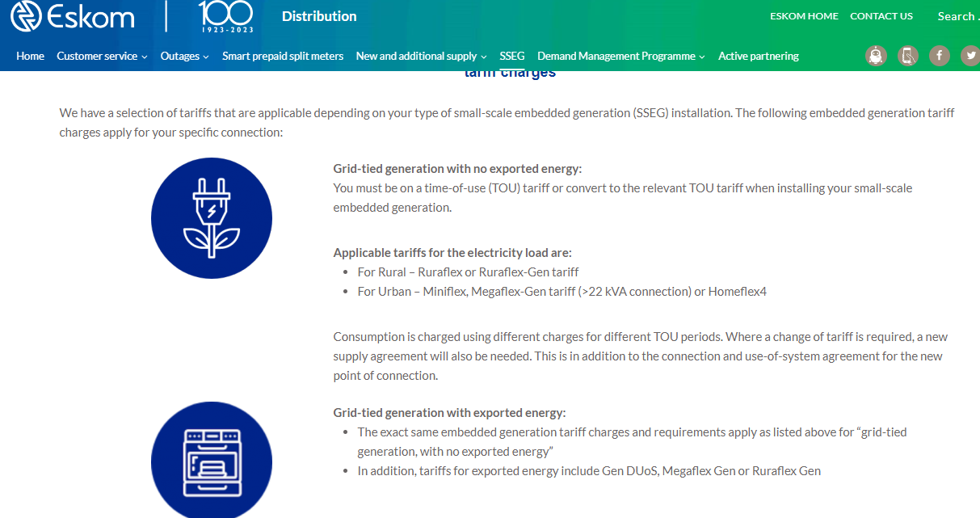The image size is (980, 518).
Task: Visit Eskom's Facebook page icon
Action: pyautogui.click(x=939, y=56)
